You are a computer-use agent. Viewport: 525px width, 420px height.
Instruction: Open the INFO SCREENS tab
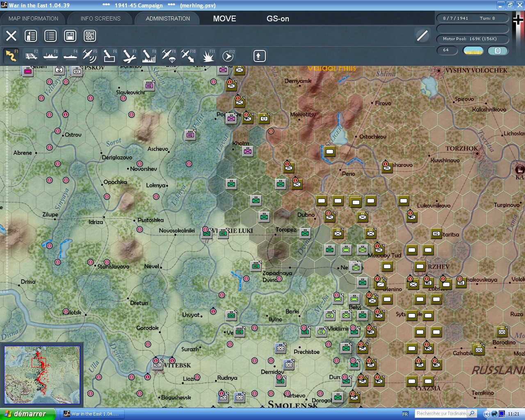pos(100,18)
